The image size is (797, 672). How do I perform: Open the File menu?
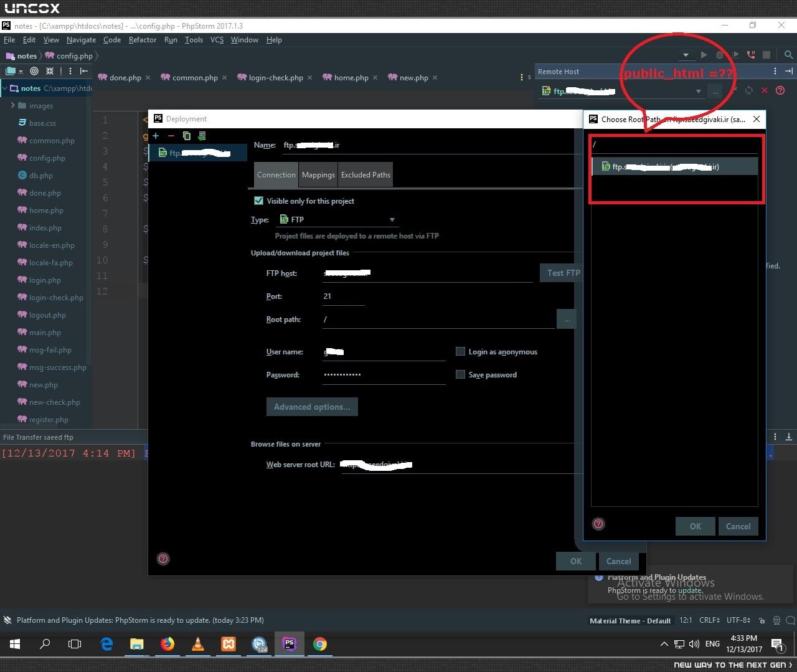[x=9, y=39]
